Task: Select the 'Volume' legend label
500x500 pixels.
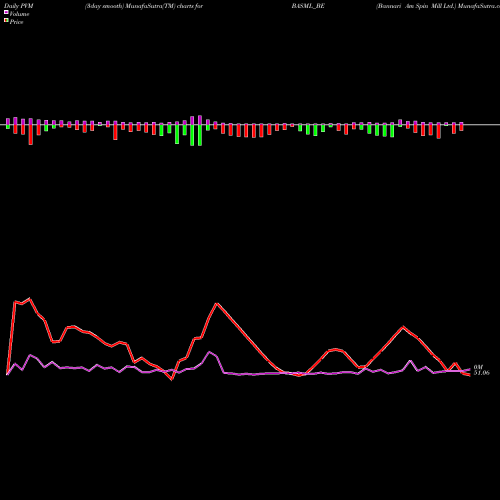Action: click(x=19, y=14)
